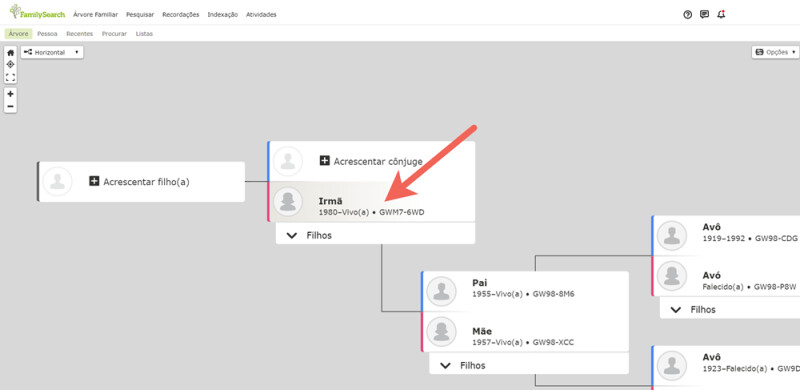Open the Opções dropdown
Viewport: 800px width, 390px height.
[x=776, y=52]
